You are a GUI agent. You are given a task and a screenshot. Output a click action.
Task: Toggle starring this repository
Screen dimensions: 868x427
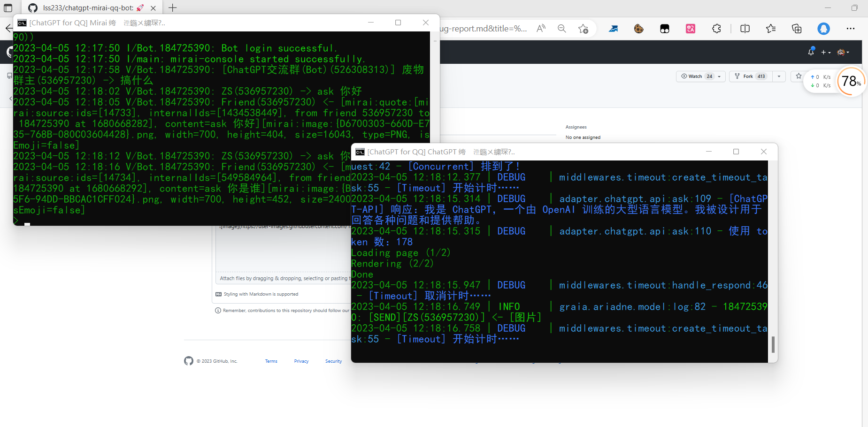coord(799,76)
